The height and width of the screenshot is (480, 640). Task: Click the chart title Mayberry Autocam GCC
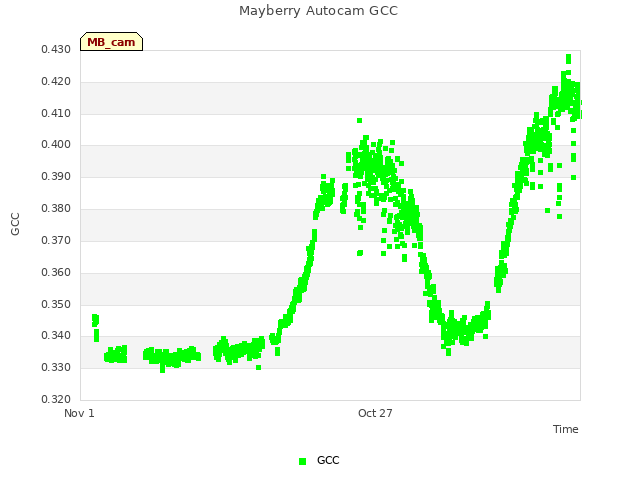click(x=318, y=11)
